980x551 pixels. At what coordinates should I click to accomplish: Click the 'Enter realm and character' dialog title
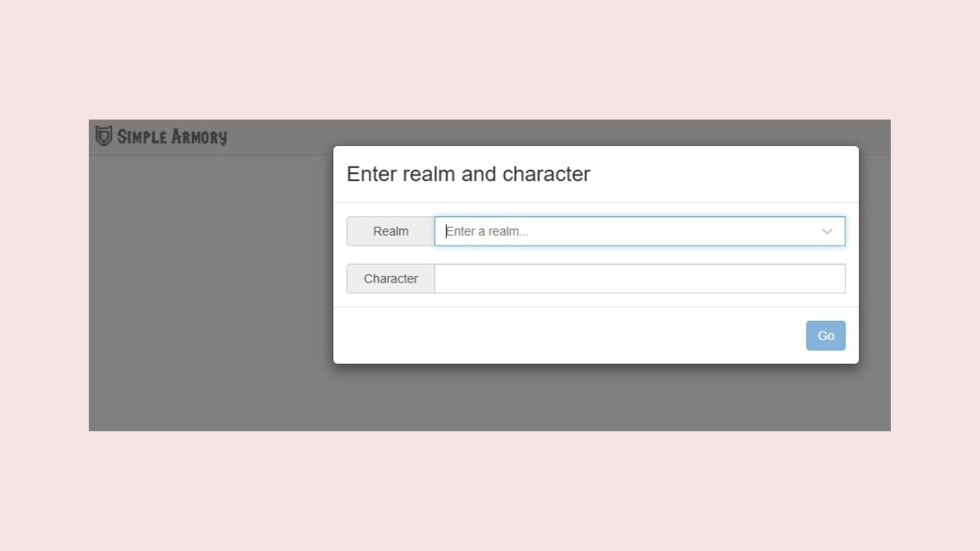(468, 174)
